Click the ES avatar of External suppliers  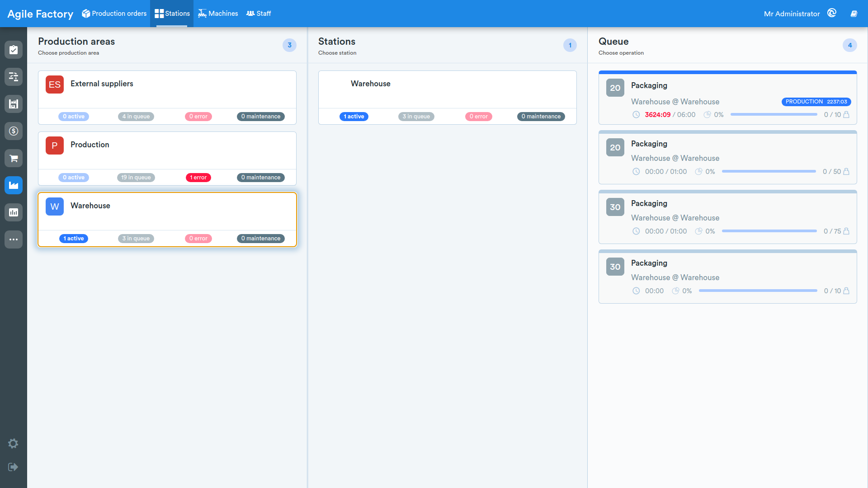[55, 84]
